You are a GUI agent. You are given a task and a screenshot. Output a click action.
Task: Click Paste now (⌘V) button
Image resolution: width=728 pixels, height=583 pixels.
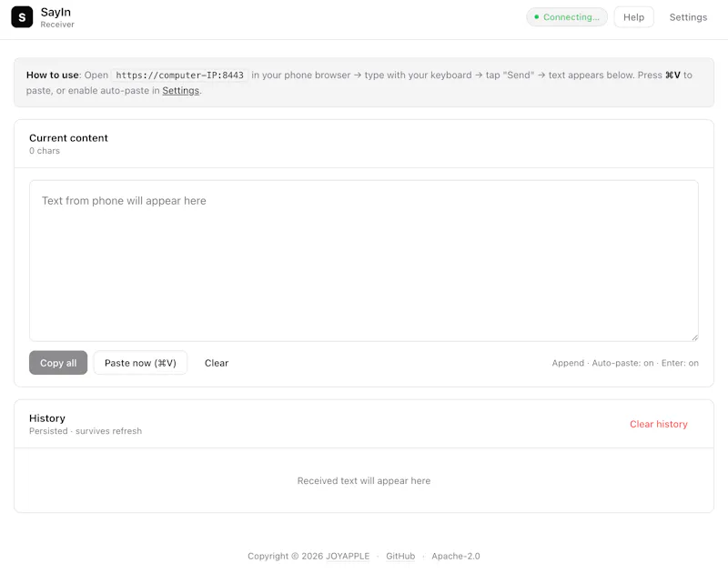tap(140, 363)
